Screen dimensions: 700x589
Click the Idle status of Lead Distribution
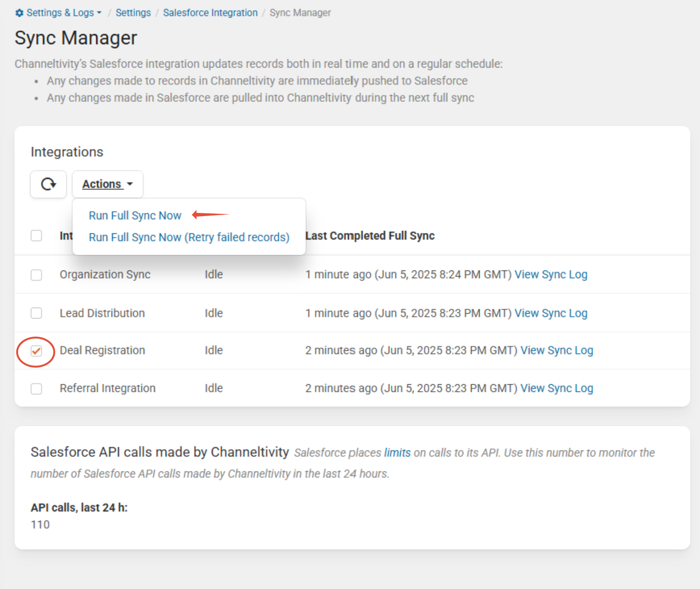pos(214,313)
